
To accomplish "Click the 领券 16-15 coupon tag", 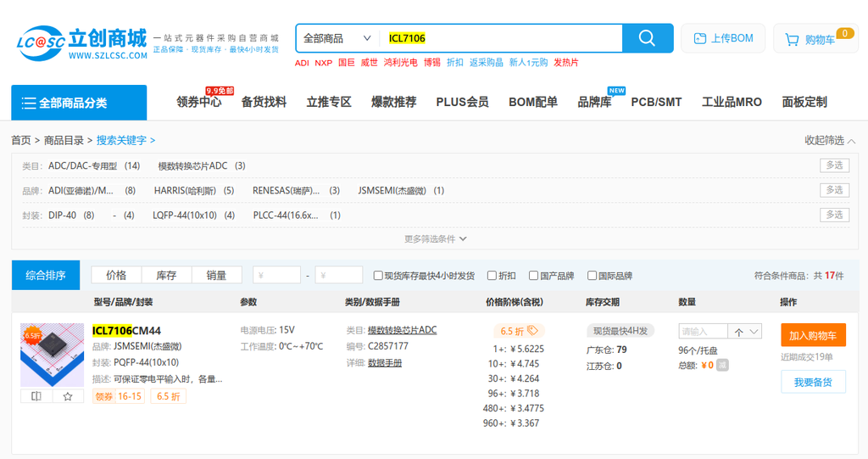I will 118,396.
